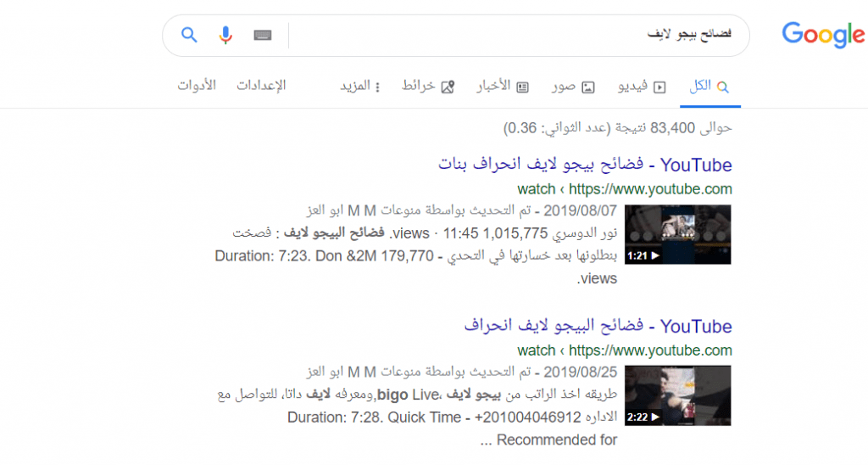The width and height of the screenshot is (868, 465).
Task: Open the video thumbnail marked 2:22
Action: [x=677, y=395]
